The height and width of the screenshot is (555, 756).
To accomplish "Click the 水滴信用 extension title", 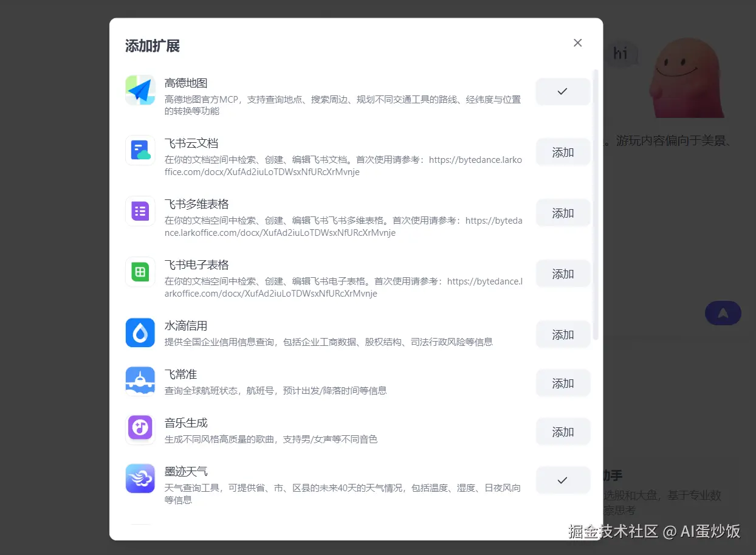I will (x=186, y=326).
